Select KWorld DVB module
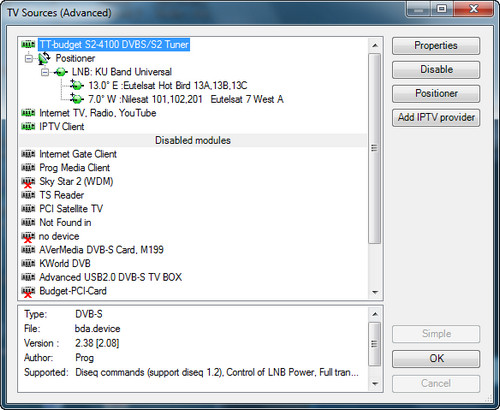 pos(65,263)
